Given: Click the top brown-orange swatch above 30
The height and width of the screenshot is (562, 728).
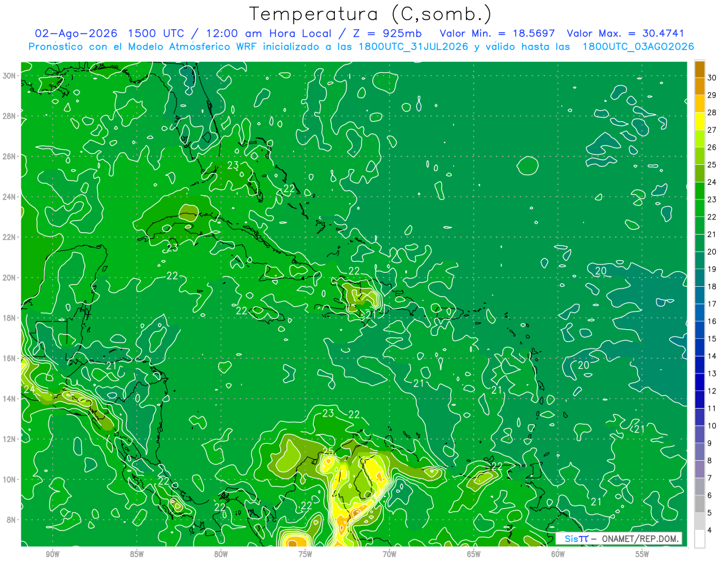Looking at the screenshot, I should click(x=700, y=70).
